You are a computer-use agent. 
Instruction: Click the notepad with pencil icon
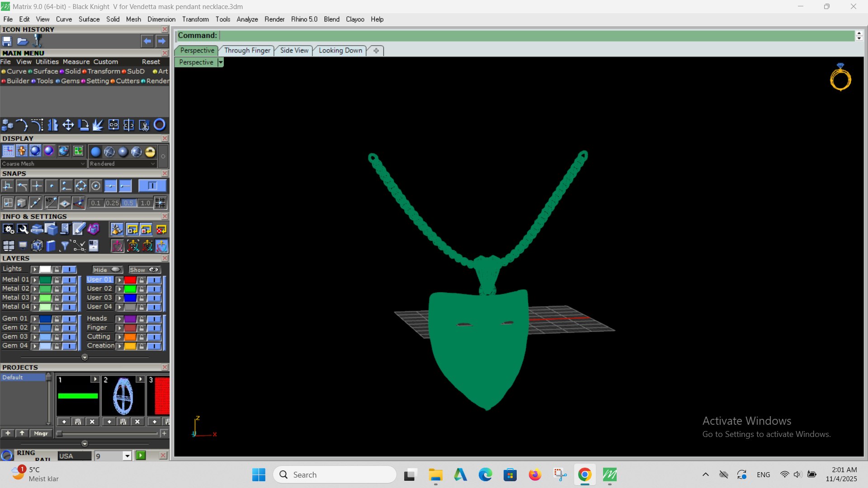click(79, 230)
